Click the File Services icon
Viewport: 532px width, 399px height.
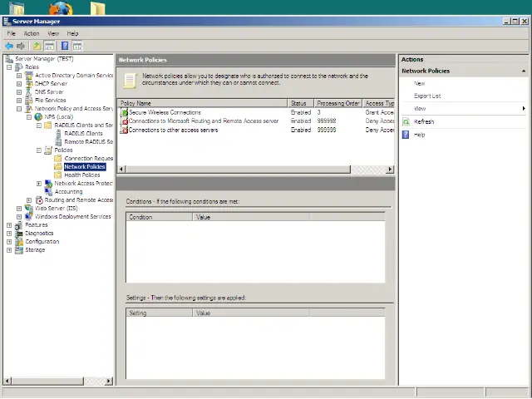29,100
